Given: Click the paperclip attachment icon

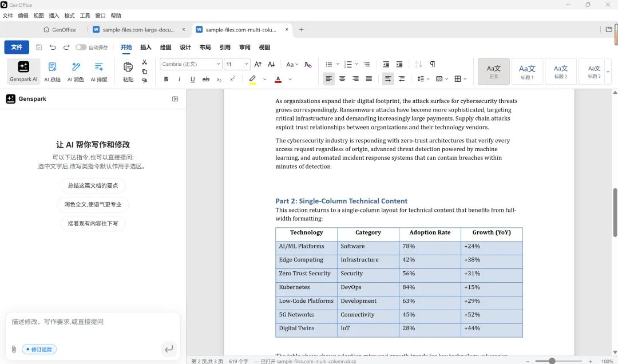Looking at the screenshot, I should pos(14,350).
